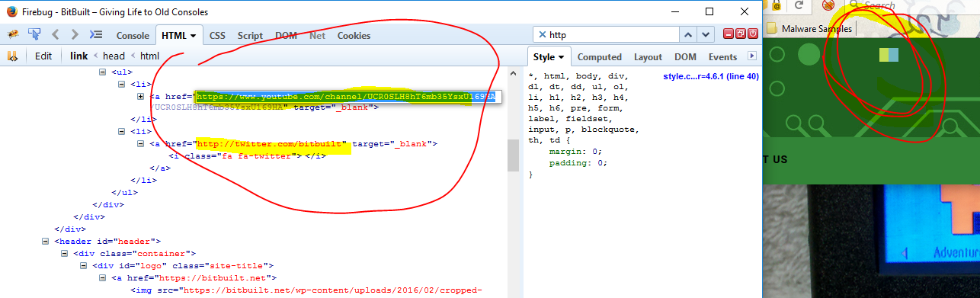Detach Firebug using red window button
The width and height of the screenshot is (980, 298).
741,34
